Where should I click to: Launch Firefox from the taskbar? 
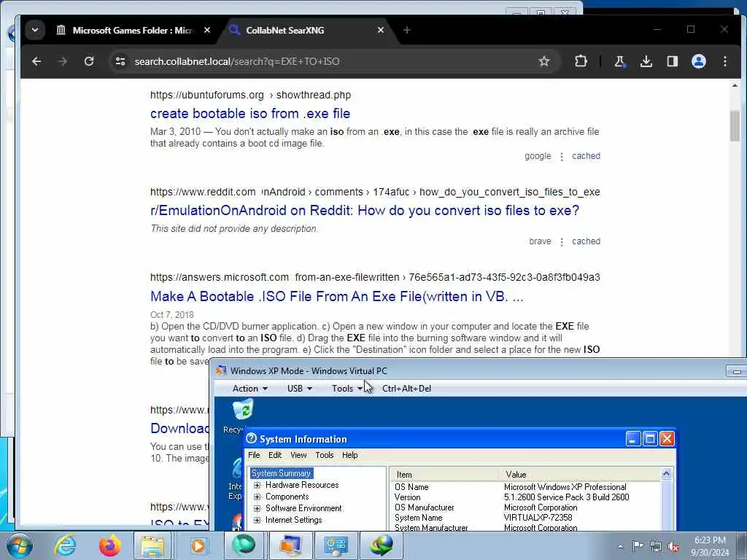[x=109, y=545]
